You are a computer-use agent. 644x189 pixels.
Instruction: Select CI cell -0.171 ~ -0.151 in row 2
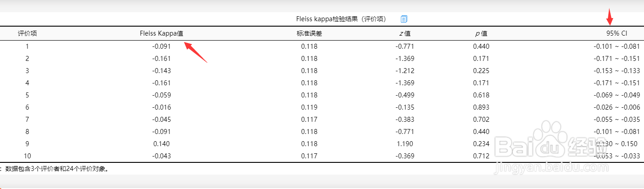(617, 58)
